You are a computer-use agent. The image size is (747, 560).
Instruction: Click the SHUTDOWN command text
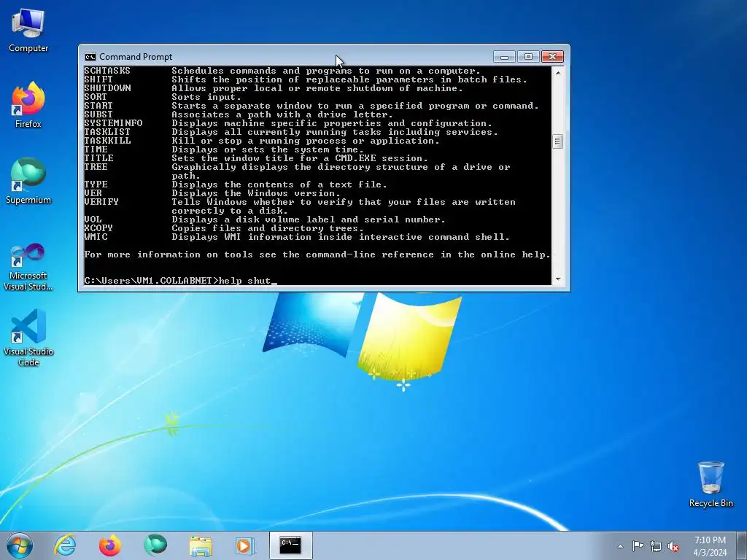click(108, 88)
